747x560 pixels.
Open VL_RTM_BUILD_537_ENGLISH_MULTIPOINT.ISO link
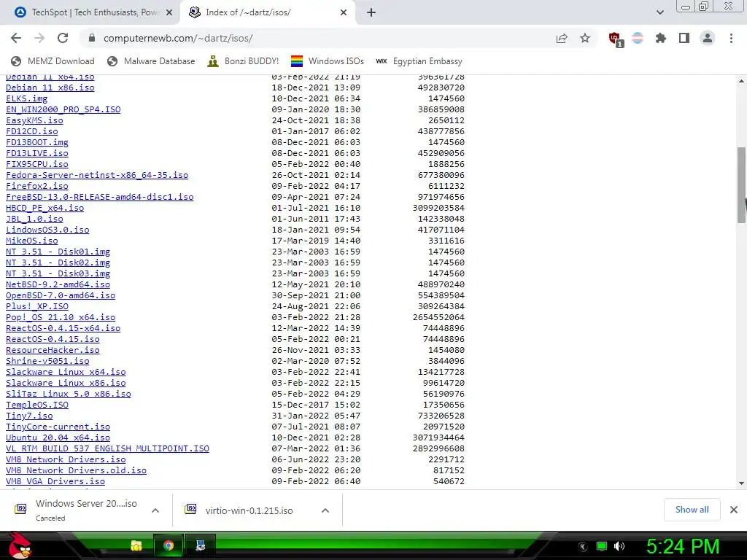point(108,449)
